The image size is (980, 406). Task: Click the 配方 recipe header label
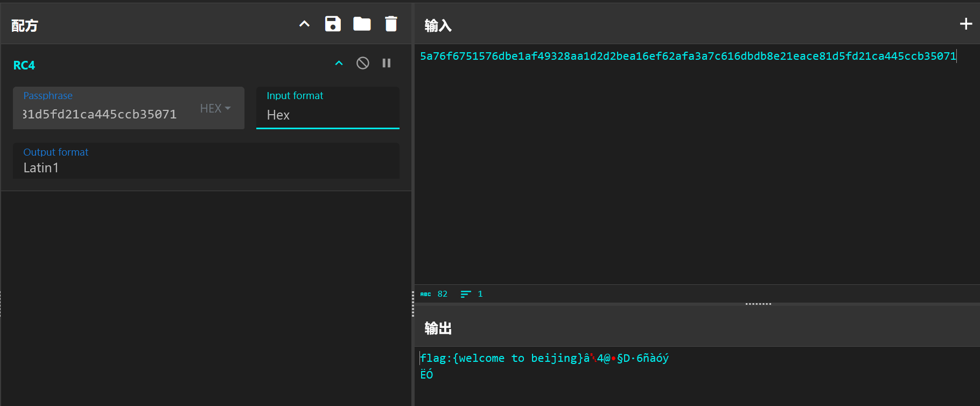[25, 26]
